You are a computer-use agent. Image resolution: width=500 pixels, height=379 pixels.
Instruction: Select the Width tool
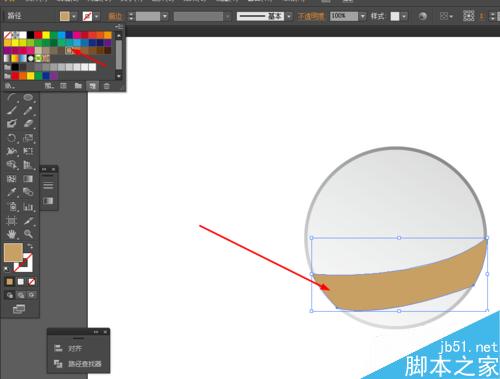[x=12, y=151]
